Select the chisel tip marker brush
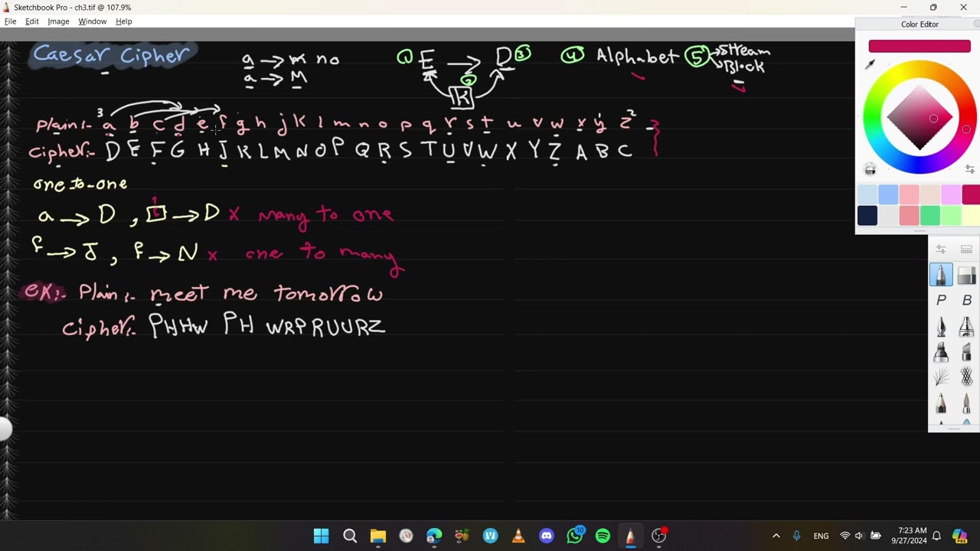This screenshot has height=551, width=980. tap(966, 352)
